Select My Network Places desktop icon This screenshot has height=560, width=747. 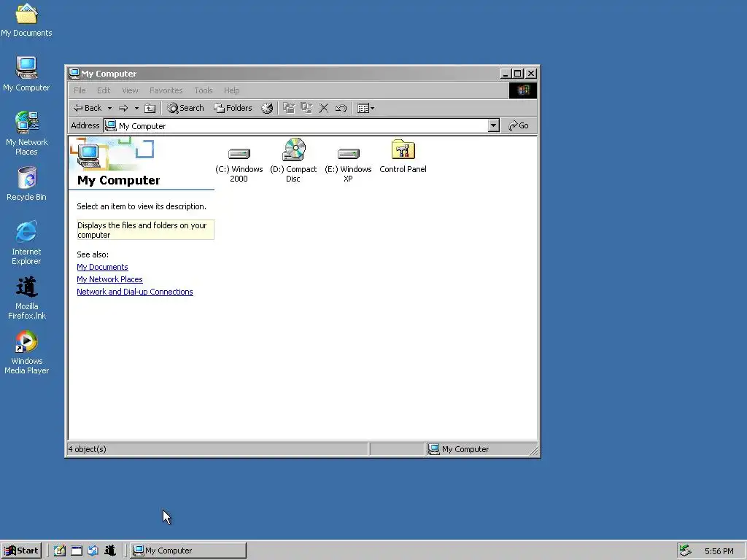point(27,133)
